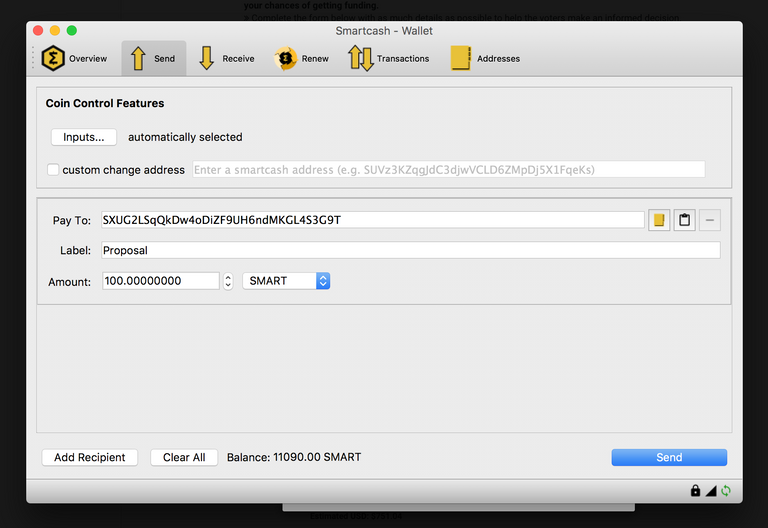768x528 pixels.
Task: Click the Amount field
Action: [161, 281]
